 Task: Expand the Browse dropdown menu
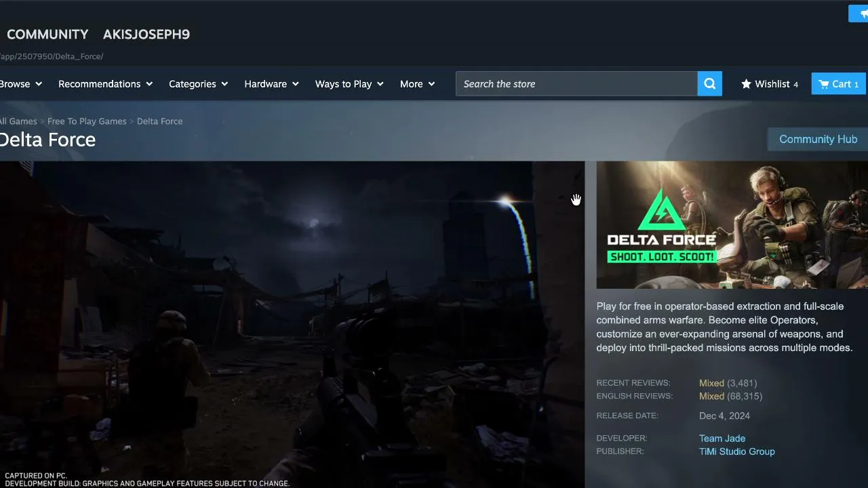21,84
